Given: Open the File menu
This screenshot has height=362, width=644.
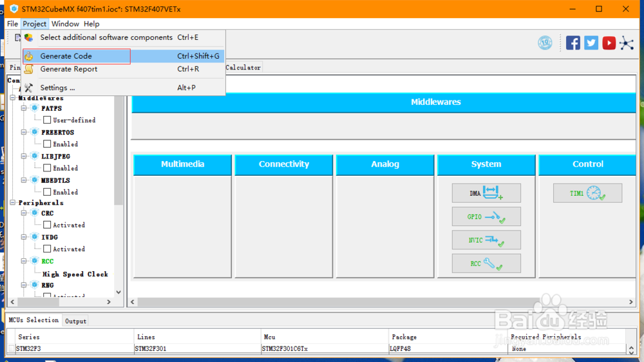Looking at the screenshot, I should click(12, 24).
